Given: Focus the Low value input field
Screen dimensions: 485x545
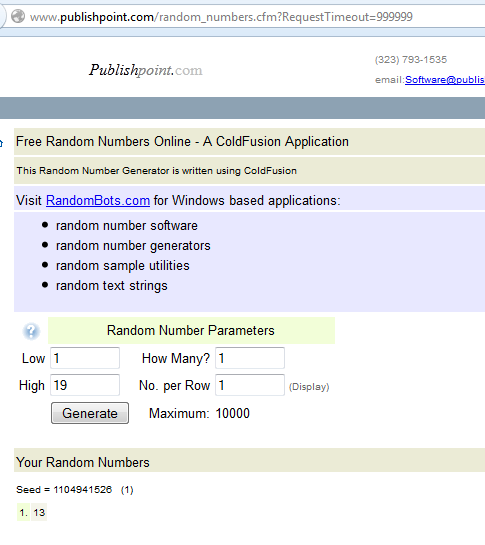Looking at the screenshot, I should pos(85,358).
